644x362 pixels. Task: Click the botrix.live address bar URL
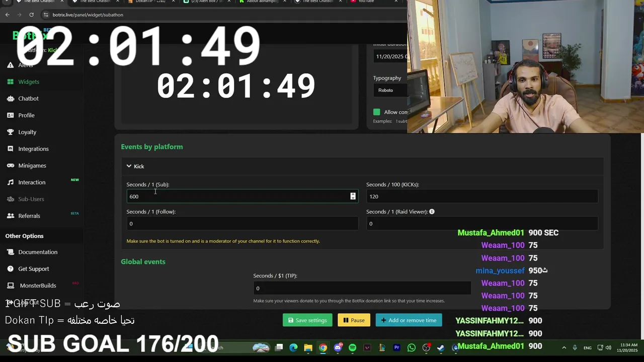[88, 15]
